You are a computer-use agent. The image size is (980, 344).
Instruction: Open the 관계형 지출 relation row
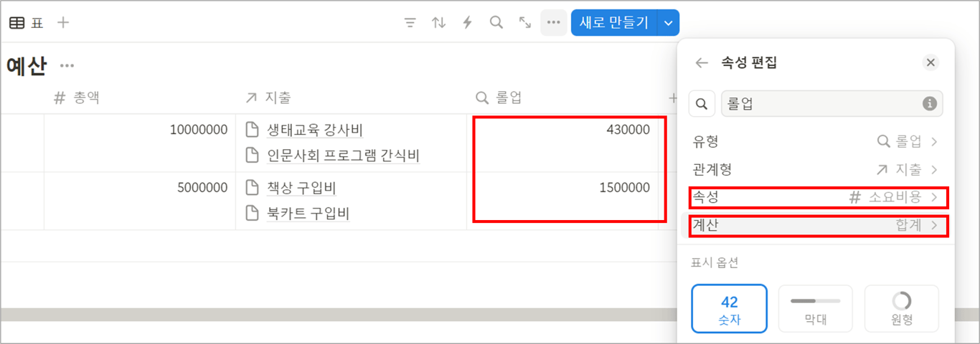coord(815,170)
